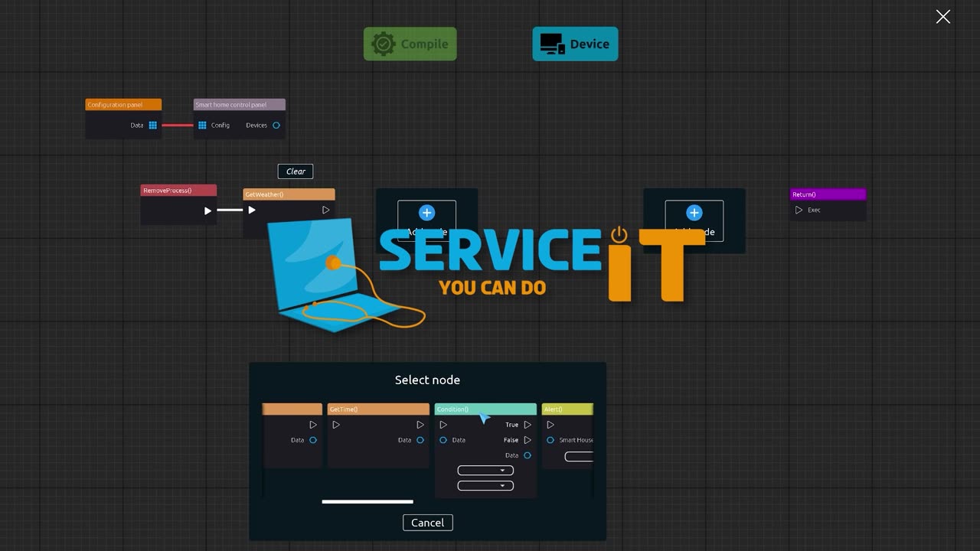Select the Devices output circle port
The image size is (980, 551).
[276, 126]
